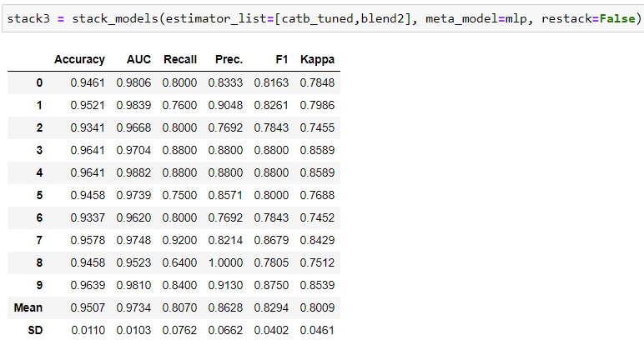Click the Kappa column header
The width and height of the screenshot is (644, 340).
click(x=317, y=60)
